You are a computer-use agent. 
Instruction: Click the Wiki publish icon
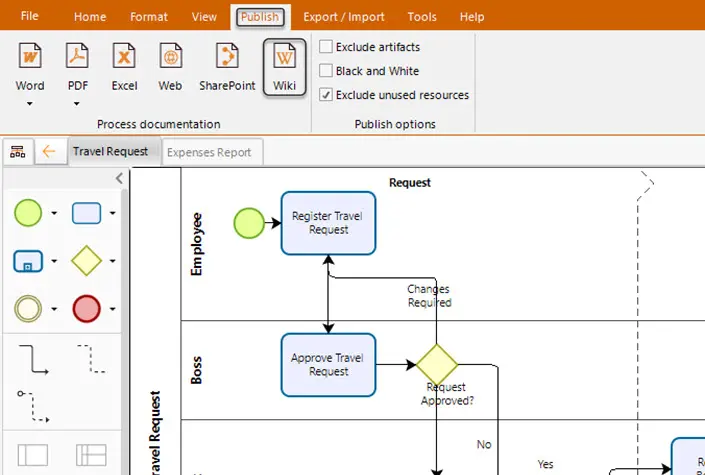tap(285, 67)
